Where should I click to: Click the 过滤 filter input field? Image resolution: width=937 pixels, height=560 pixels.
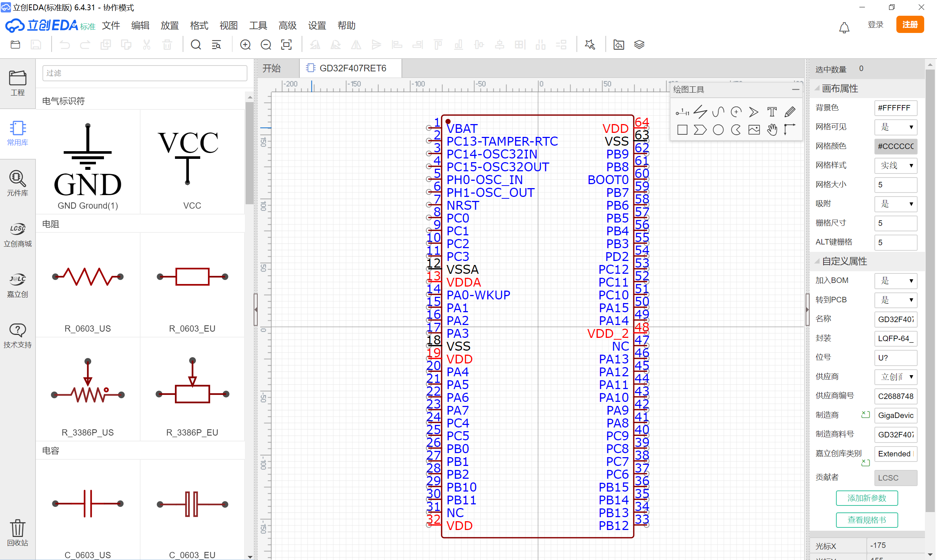coord(145,73)
